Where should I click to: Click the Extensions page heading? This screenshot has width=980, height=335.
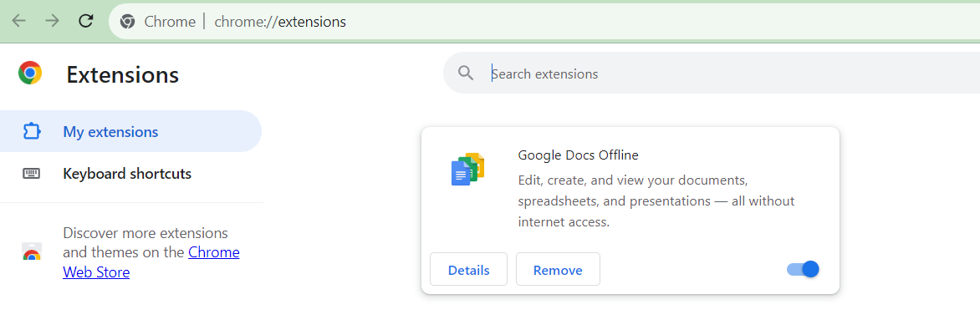pos(122,75)
